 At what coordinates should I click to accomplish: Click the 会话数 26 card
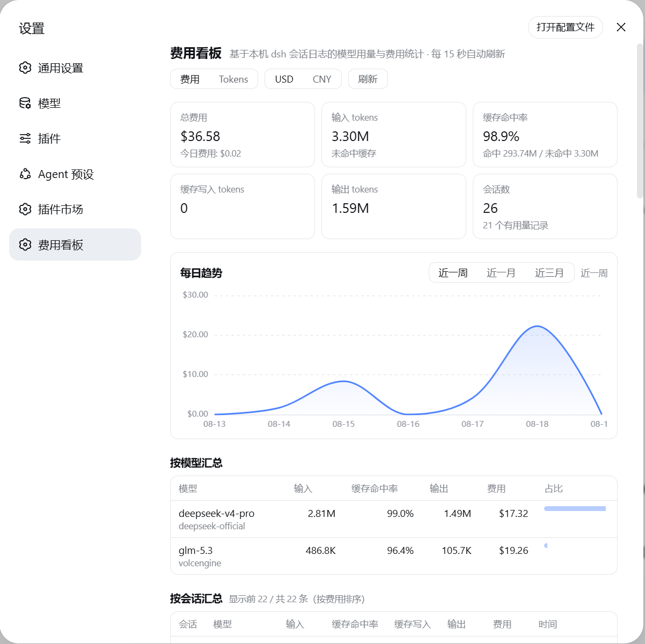pos(545,206)
